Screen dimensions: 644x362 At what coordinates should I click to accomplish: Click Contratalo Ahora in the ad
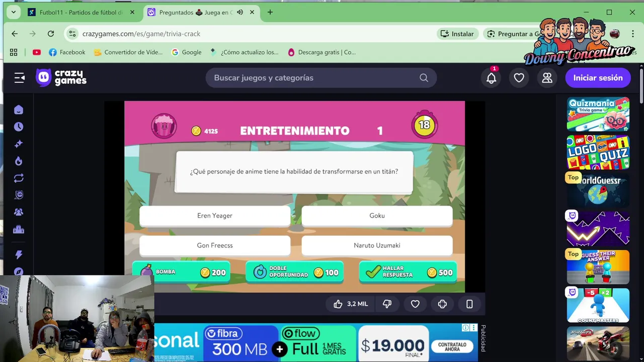452,347
